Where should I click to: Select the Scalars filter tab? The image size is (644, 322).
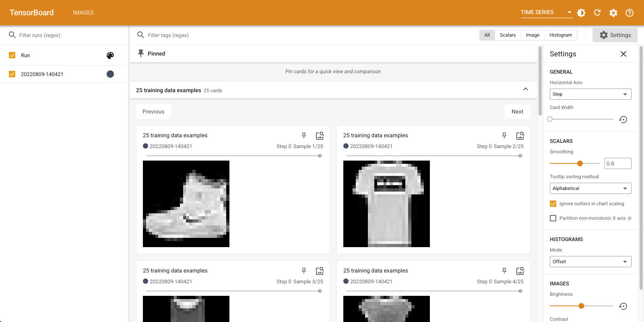pyautogui.click(x=508, y=35)
